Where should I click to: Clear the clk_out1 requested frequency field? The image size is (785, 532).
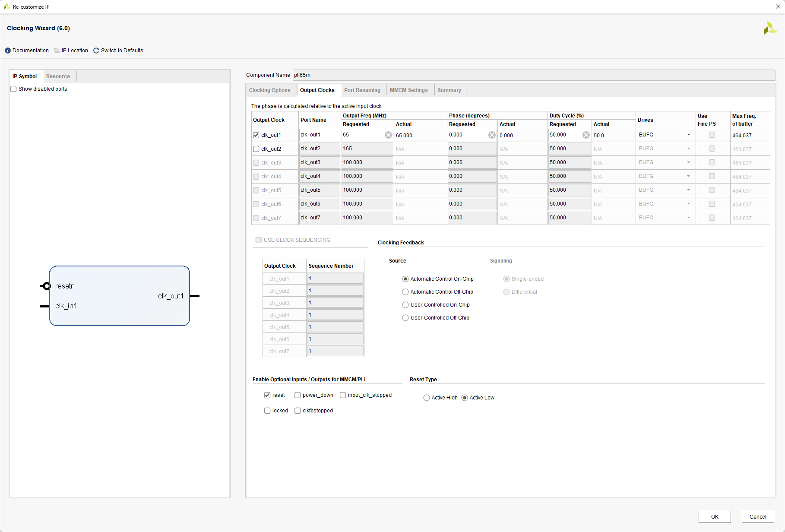(389, 135)
